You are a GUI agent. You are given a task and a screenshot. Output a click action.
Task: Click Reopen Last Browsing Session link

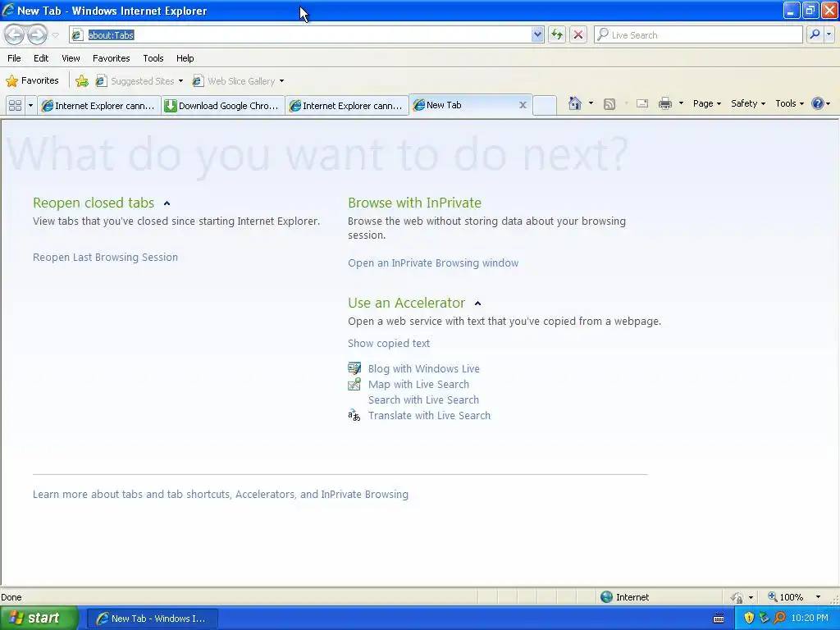(105, 257)
